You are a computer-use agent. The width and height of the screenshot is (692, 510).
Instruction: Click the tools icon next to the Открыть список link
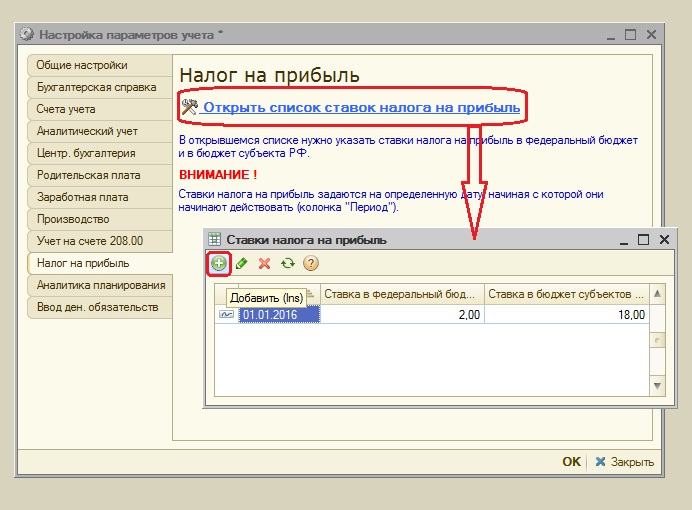pos(190,107)
